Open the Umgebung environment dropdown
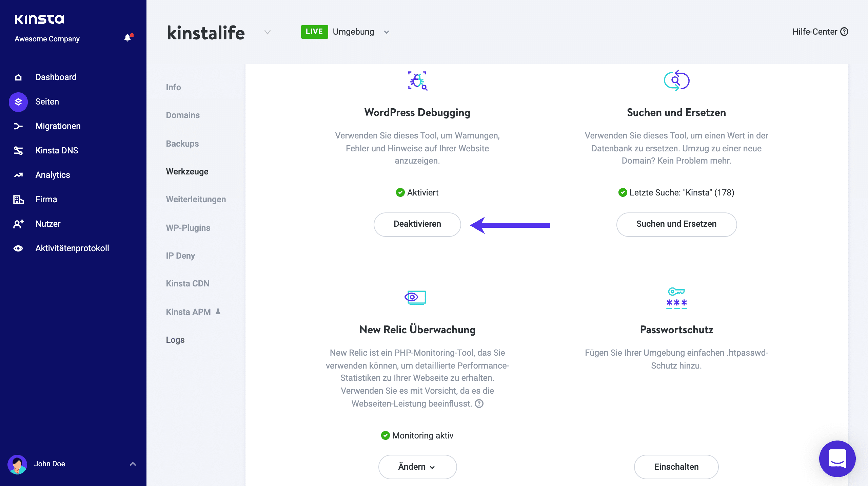The width and height of the screenshot is (868, 486). 386,32
